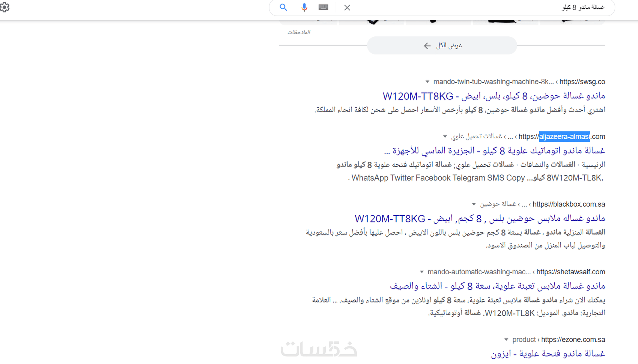Open the blackbox.com.sa result options dropdown arrow

click(x=474, y=205)
